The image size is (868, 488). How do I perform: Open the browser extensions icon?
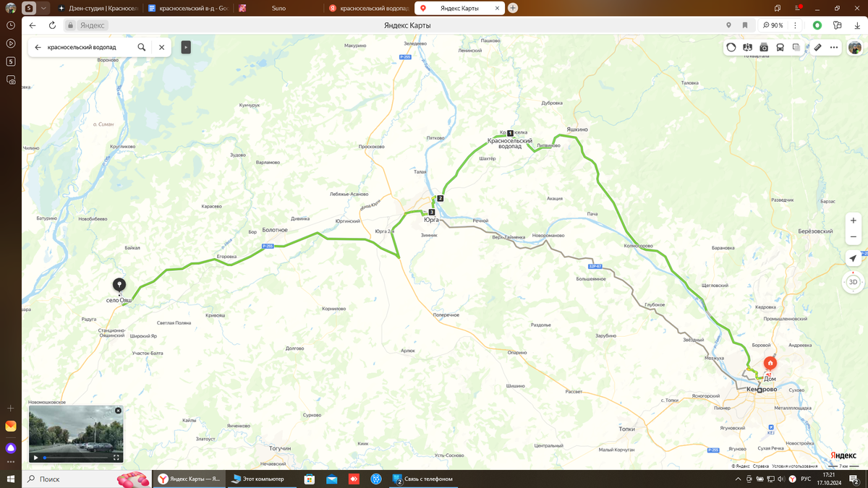838,25
